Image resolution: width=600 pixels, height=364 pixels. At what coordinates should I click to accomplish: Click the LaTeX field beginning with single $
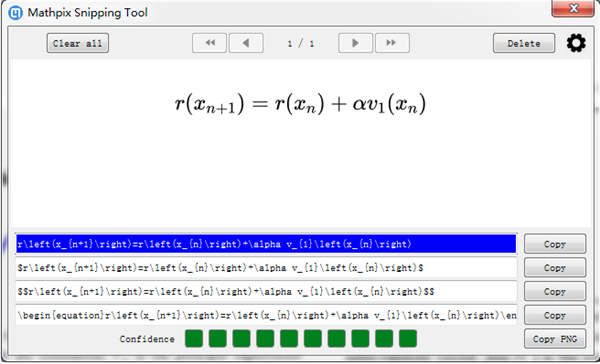(x=266, y=268)
